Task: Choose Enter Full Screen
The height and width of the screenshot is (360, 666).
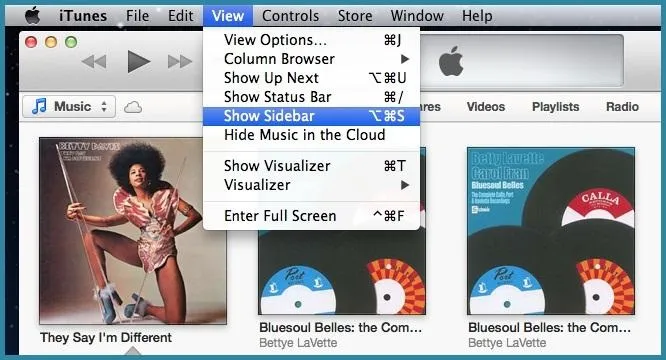Action: (311, 216)
